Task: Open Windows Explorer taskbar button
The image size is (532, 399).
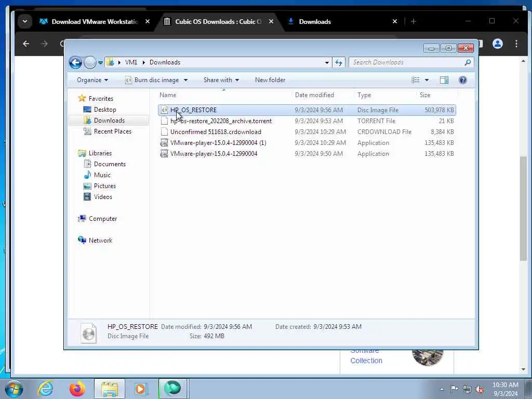Action: click(x=110, y=389)
